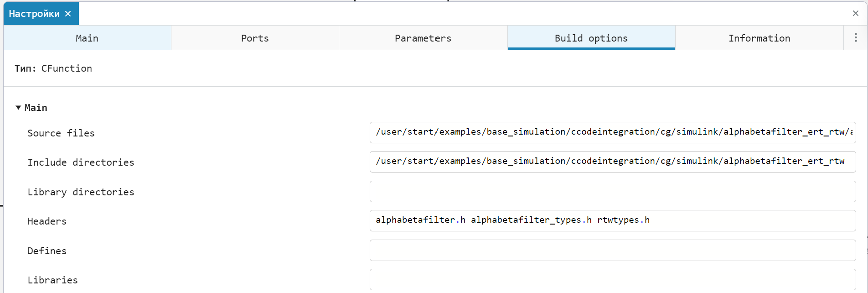Select the Build options tab
Viewport: 868px width, 293px height.
591,38
